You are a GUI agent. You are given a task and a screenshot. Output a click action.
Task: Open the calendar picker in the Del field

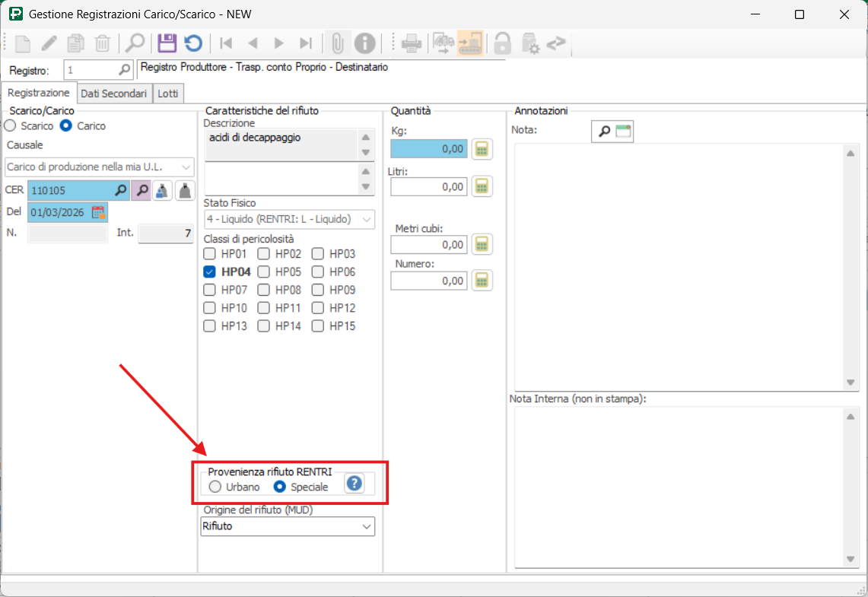pyautogui.click(x=98, y=212)
